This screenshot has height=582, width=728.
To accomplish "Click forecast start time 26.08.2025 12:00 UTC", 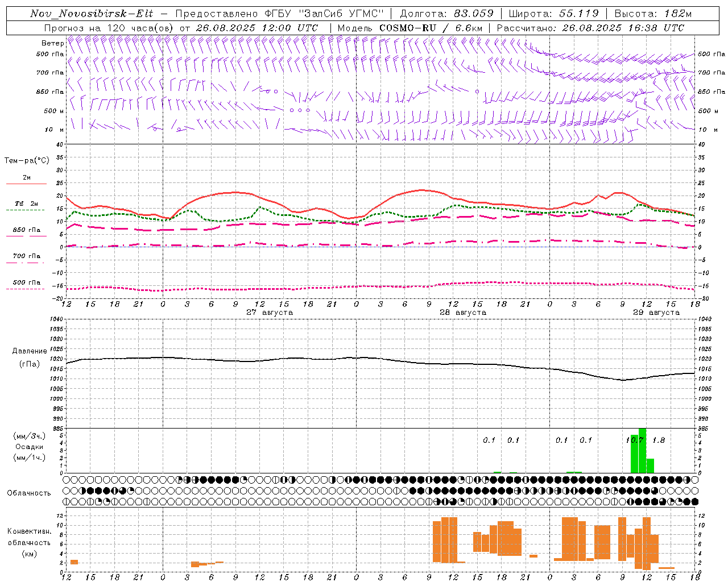I will point(257,28).
